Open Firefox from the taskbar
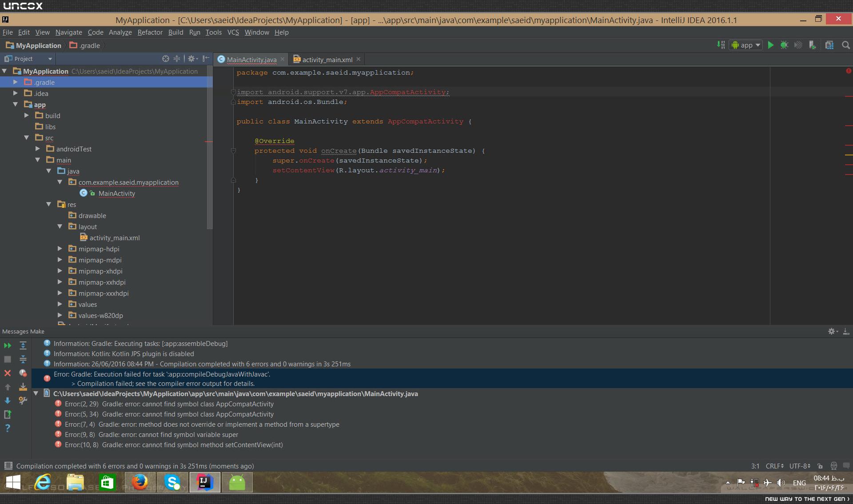This screenshot has width=853, height=504. (x=140, y=482)
